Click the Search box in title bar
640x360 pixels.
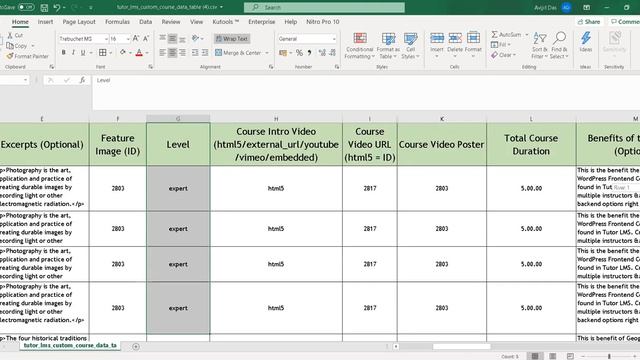324,7
